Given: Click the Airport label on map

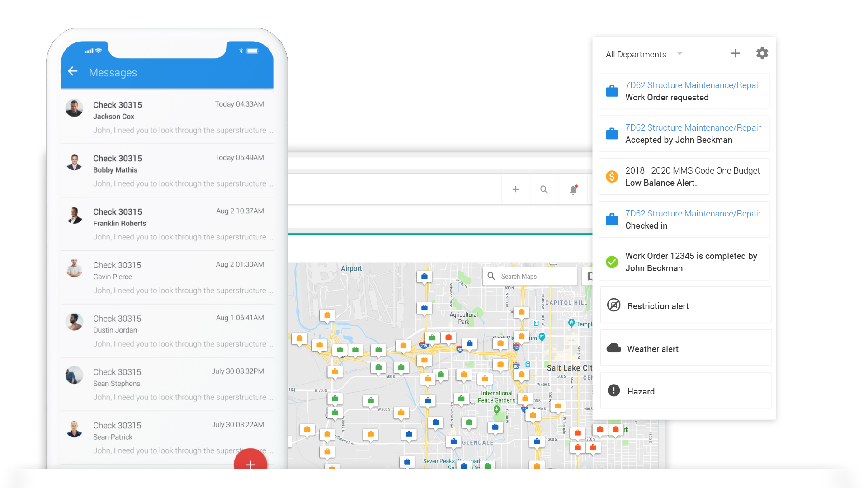Looking at the screenshot, I should click(351, 268).
